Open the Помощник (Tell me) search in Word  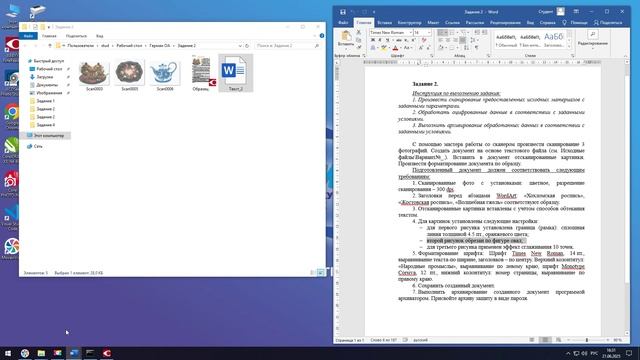coord(575,22)
